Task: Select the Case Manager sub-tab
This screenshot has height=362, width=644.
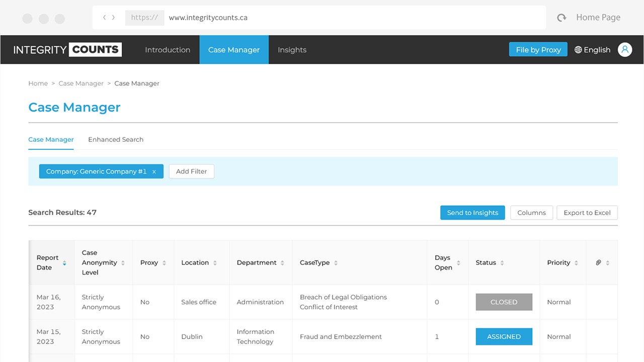Action: [x=51, y=139]
